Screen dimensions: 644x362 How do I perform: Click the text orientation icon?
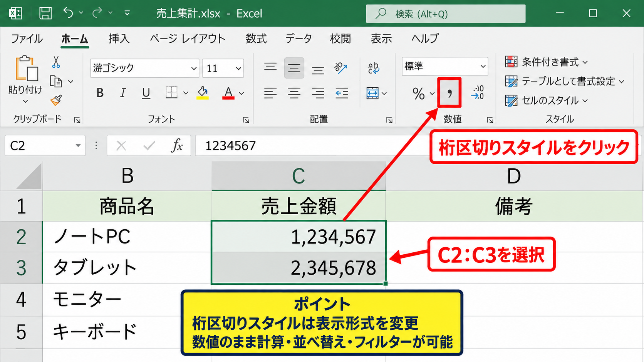(x=341, y=68)
